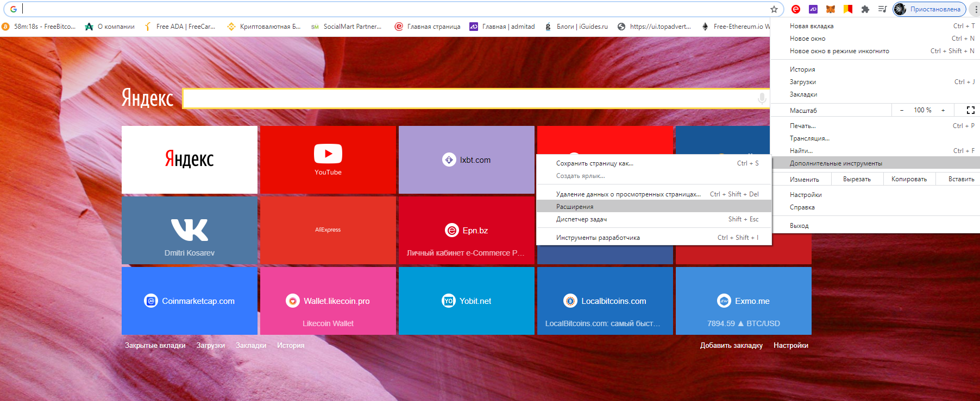Open the Epn.bz tile
Screen dimensions: 980x401
coord(467,231)
